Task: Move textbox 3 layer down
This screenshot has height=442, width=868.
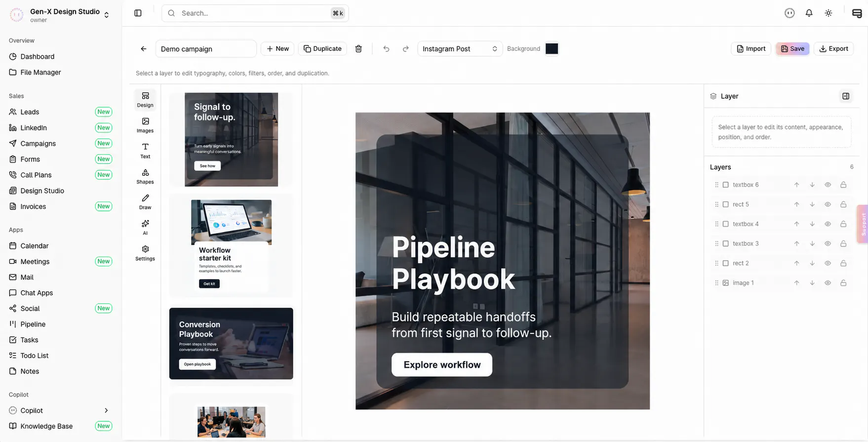Action: pos(812,243)
